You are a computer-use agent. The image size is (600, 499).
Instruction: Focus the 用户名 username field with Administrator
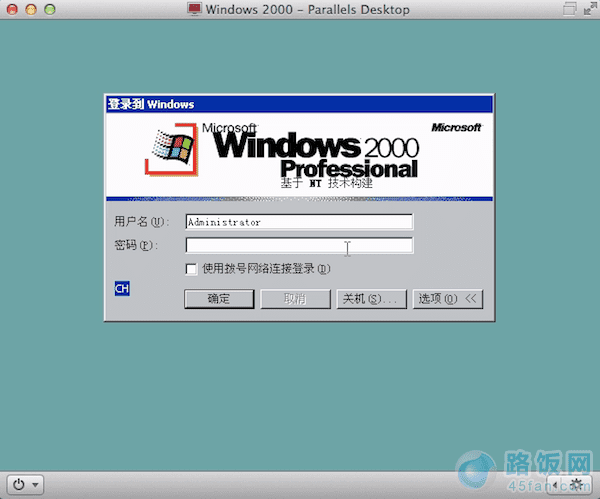(299, 222)
